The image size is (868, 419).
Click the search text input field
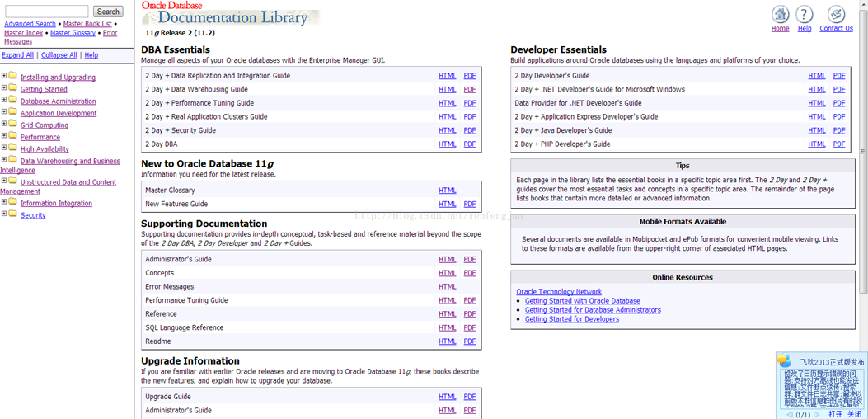pos(47,12)
